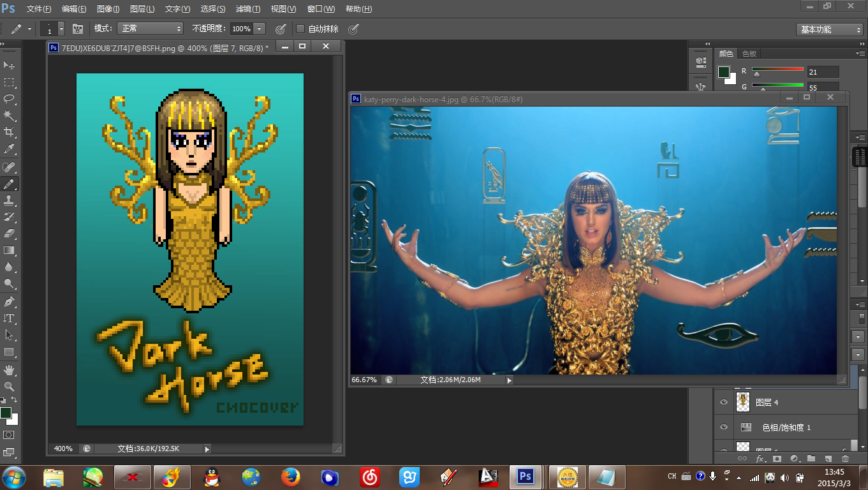The width and height of the screenshot is (868, 490).
Task: Click the background color swatch in toolbox
Action: (14, 420)
